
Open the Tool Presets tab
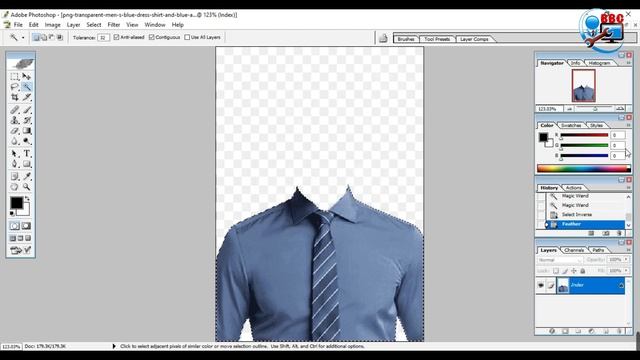(437, 39)
